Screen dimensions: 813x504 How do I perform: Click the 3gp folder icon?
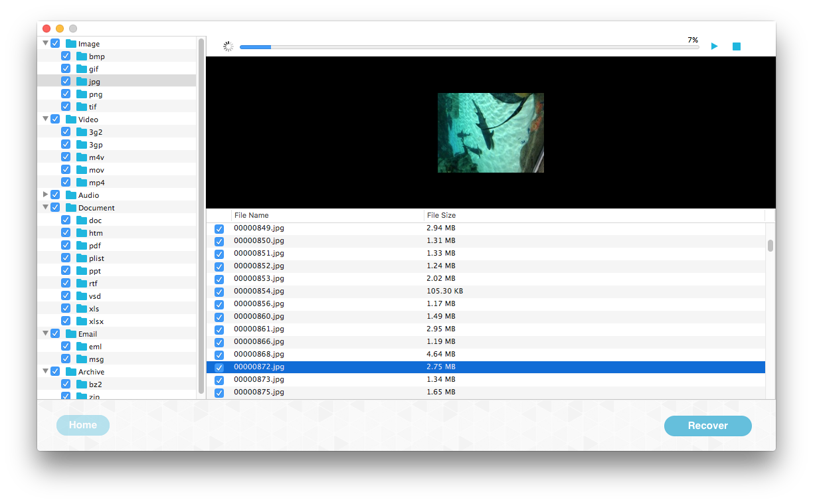click(82, 145)
